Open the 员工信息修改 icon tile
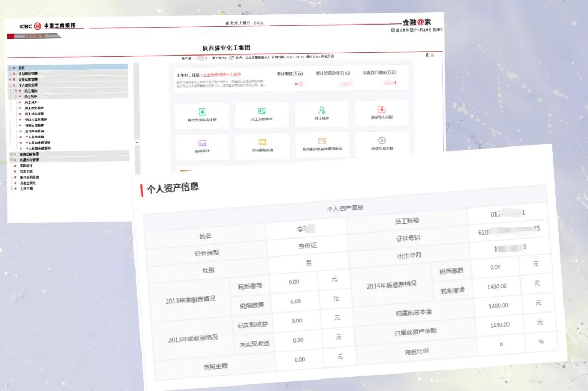Image resolution: width=588 pixels, height=391 pixels. coord(261,113)
